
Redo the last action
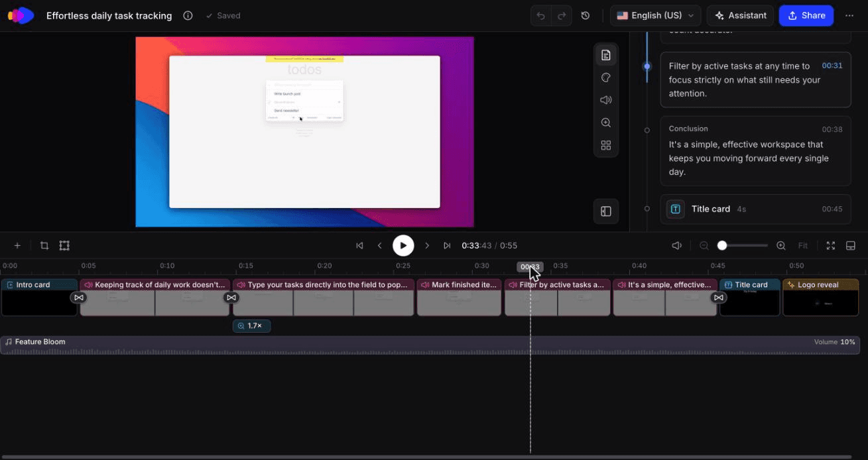(561, 15)
